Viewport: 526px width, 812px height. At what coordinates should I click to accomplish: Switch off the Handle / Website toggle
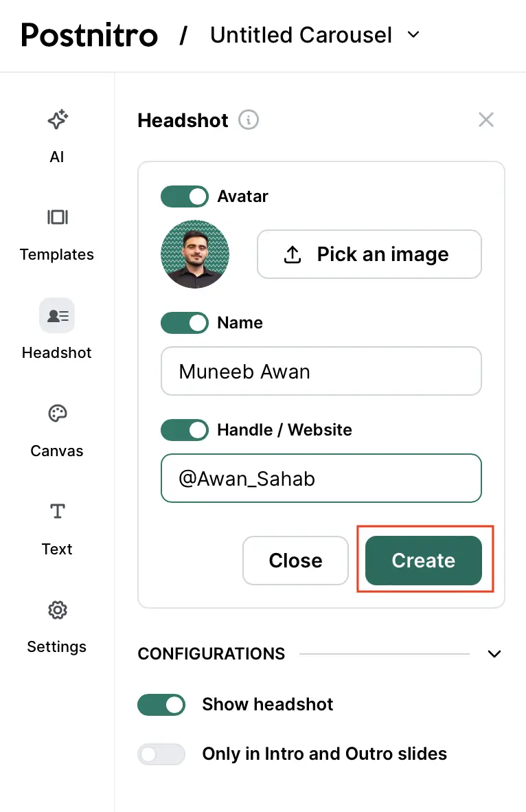(184, 430)
